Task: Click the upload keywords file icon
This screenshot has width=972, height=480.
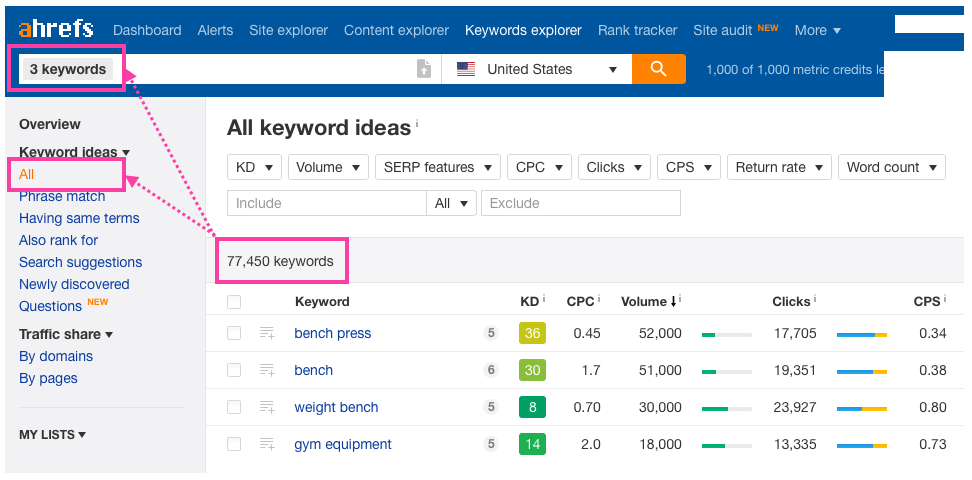Action: (423, 69)
